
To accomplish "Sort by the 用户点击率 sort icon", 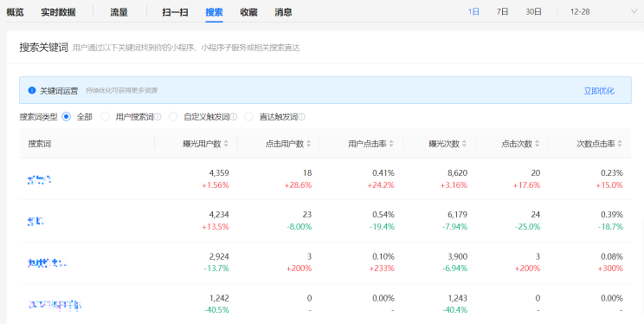I will point(391,144).
